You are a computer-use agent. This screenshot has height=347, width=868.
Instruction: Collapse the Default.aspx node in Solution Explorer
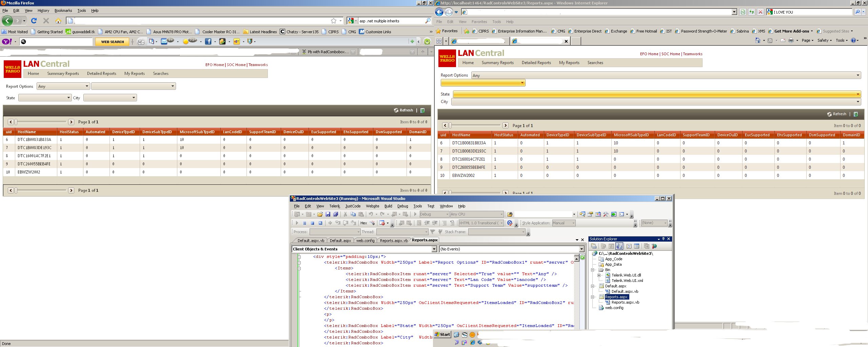pos(593,286)
